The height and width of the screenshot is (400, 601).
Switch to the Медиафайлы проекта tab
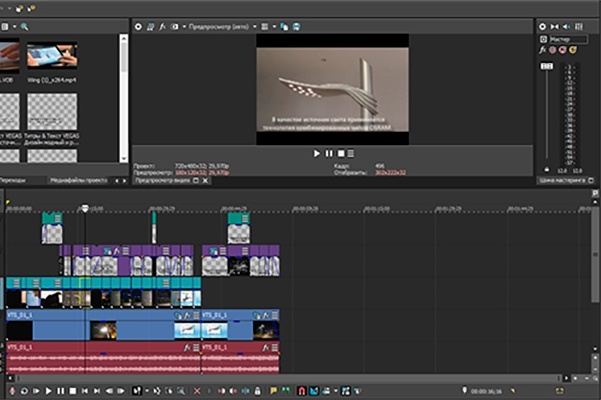point(79,180)
